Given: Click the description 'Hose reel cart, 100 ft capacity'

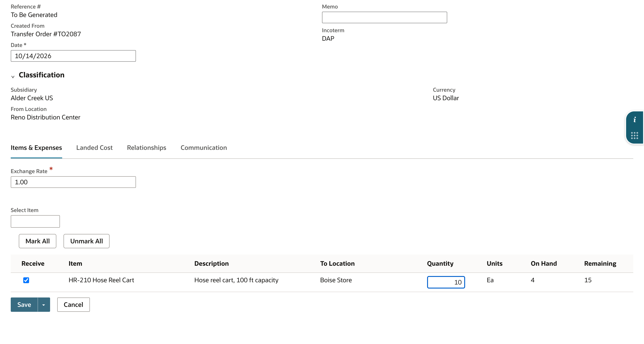Looking at the screenshot, I should click(x=236, y=280).
